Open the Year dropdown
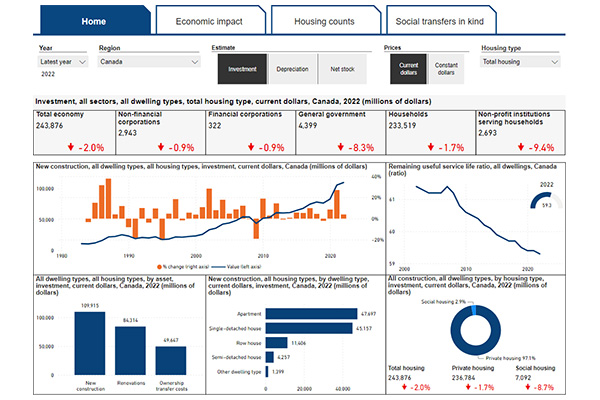This screenshot has width=600, height=400. (62, 61)
